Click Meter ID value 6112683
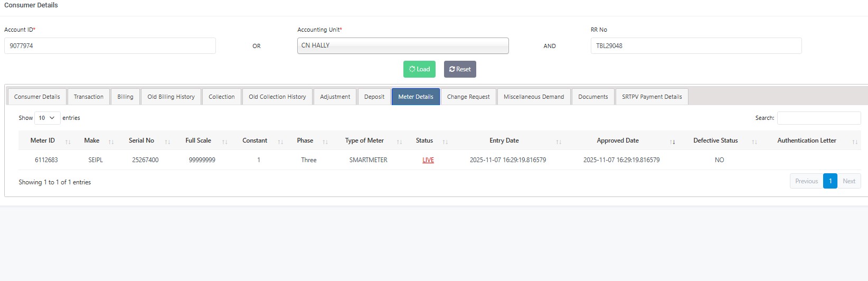This screenshot has width=868, height=281. point(46,160)
